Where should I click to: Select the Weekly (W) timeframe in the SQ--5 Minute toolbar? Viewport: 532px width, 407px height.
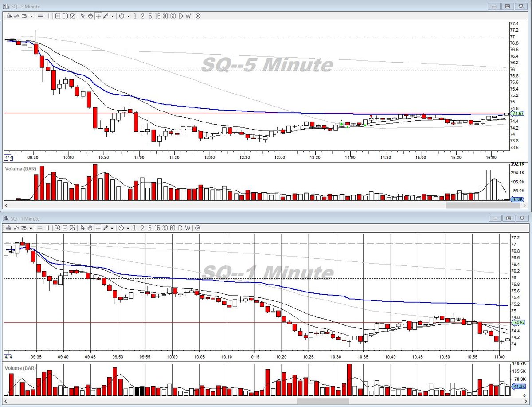pyautogui.click(x=188, y=16)
